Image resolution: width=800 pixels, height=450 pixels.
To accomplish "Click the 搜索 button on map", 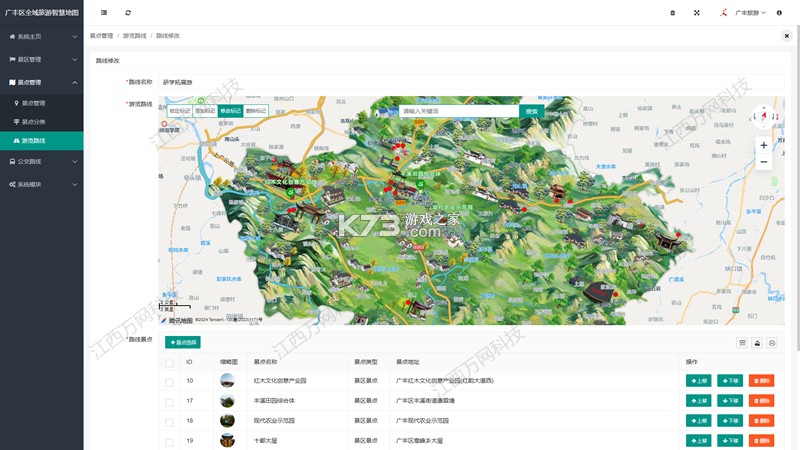I will (532, 111).
